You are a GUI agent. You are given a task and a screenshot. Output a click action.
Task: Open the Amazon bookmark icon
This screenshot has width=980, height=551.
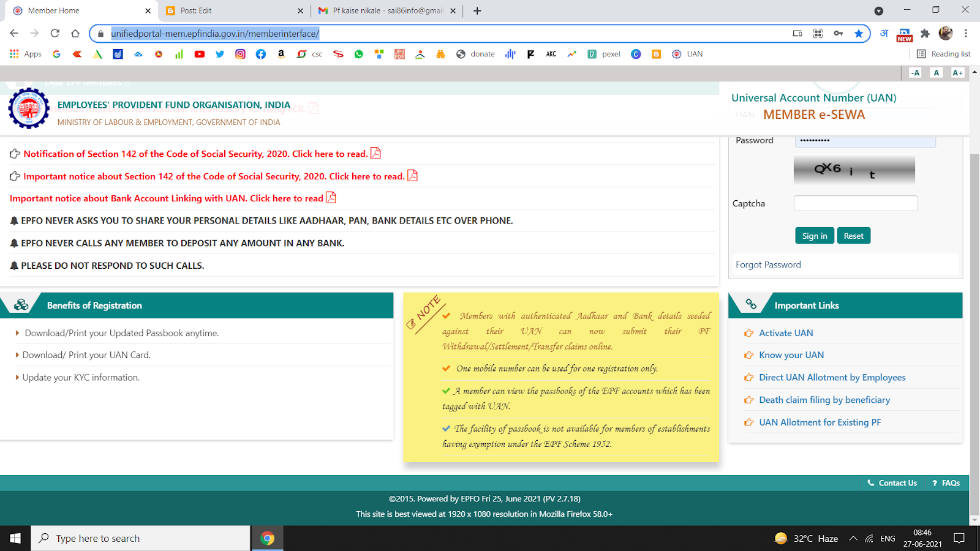[281, 54]
